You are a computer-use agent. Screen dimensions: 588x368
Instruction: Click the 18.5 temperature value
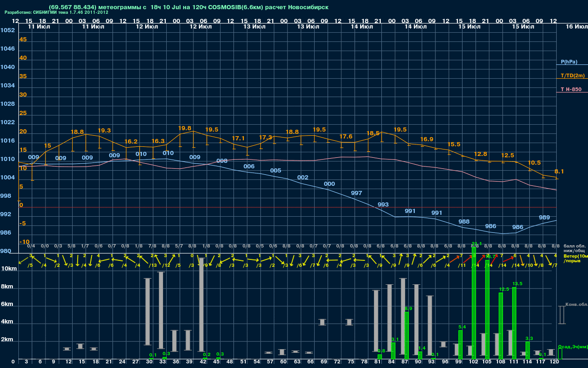pyautogui.click(x=373, y=133)
